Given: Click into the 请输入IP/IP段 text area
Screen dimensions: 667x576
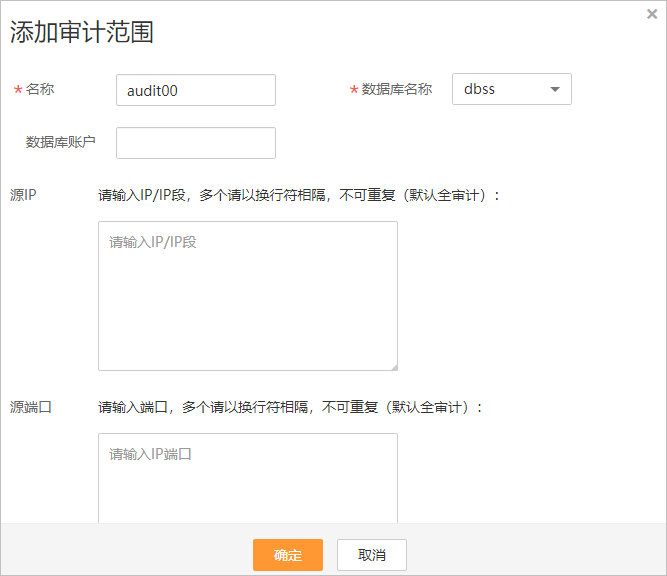Looking at the screenshot, I should (247, 296).
